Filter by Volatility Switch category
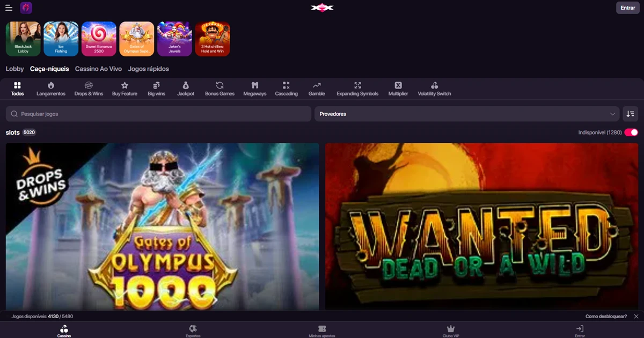The width and height of the screenshot is (644, 338). [x=434, y=89]
